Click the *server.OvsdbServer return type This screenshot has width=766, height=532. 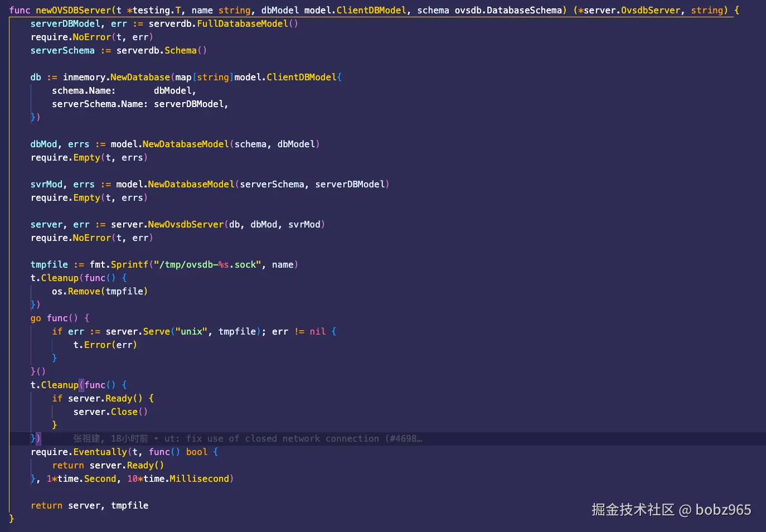(x=630, y=10)
